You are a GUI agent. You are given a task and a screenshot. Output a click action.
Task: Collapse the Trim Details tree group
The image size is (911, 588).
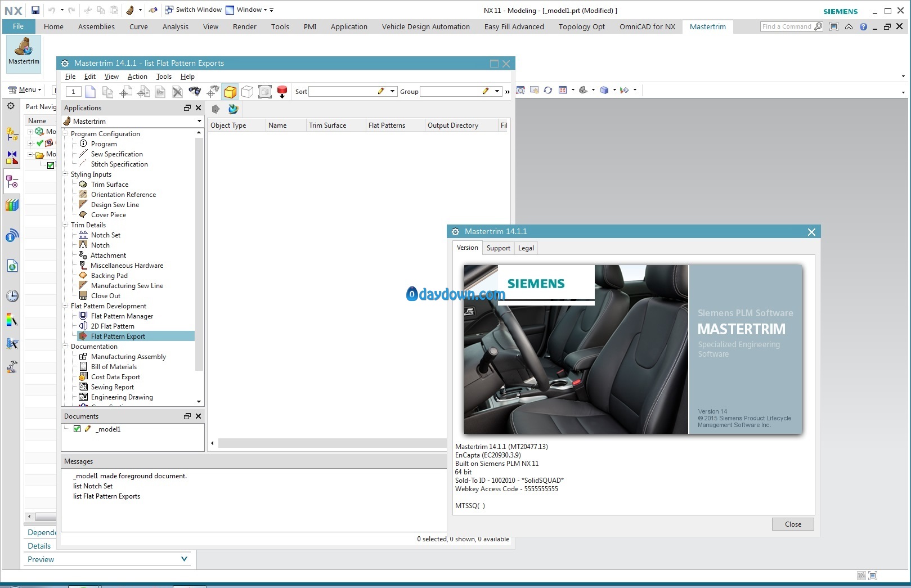click(x=65, y=225)
